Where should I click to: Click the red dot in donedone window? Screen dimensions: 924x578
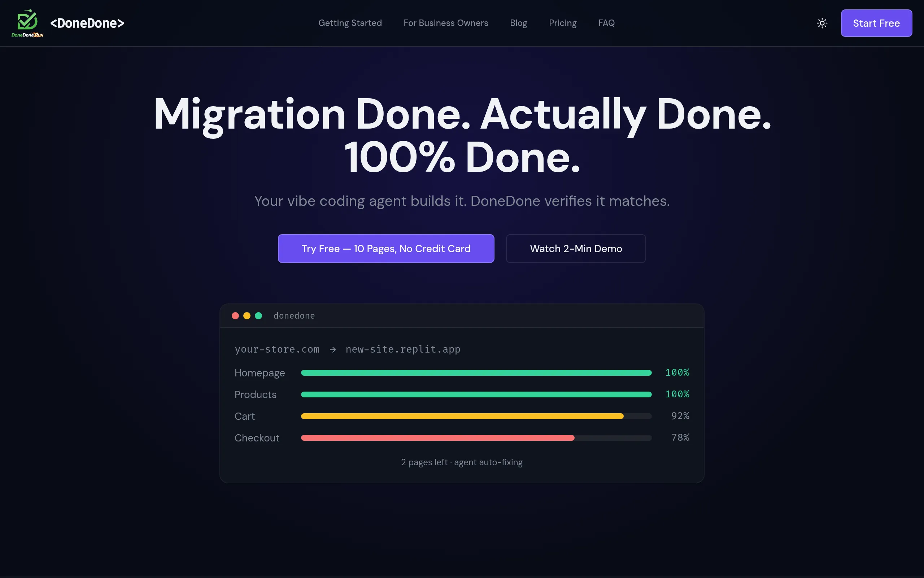235,316
